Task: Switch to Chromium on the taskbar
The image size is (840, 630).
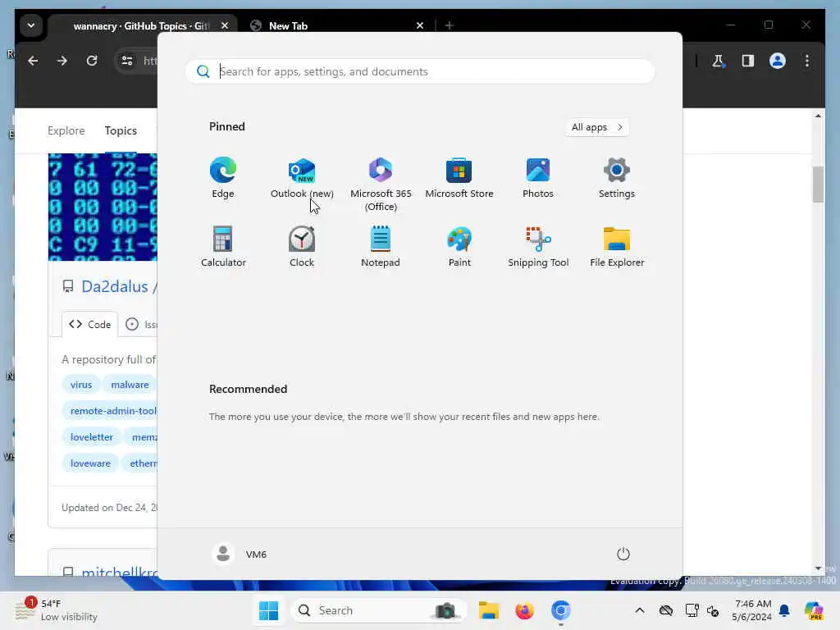Action: 561,610
